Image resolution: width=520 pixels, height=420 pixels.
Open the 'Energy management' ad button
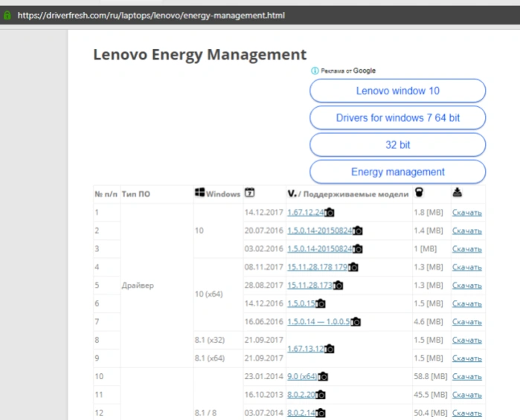398,172
